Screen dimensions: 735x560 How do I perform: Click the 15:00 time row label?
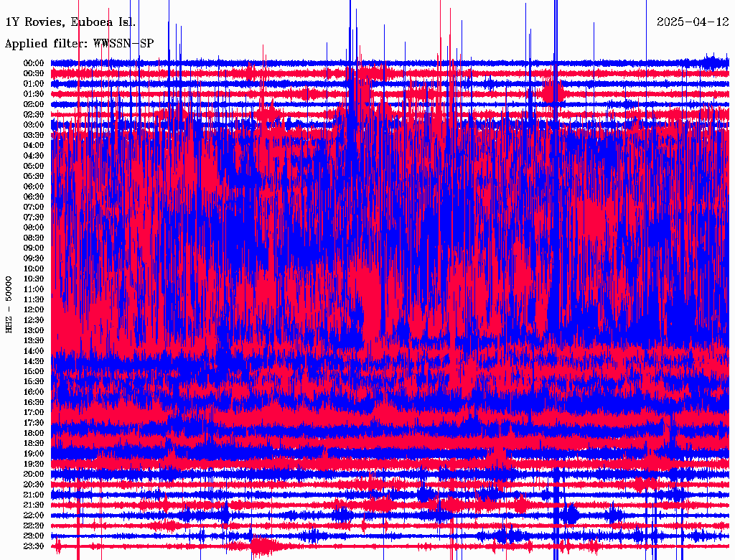tap(34, 372)
